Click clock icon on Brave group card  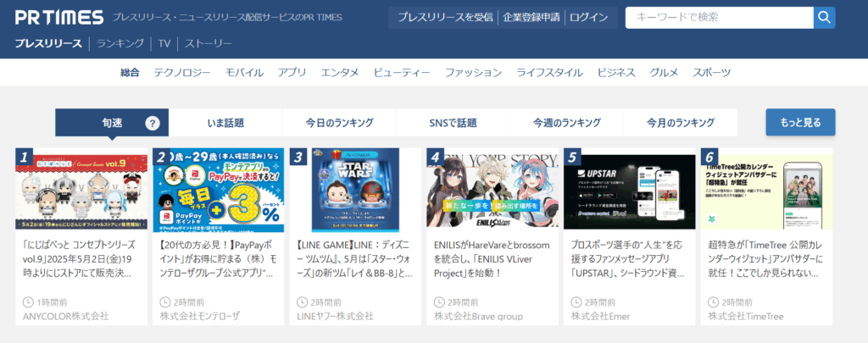click(x=440, y=302)
